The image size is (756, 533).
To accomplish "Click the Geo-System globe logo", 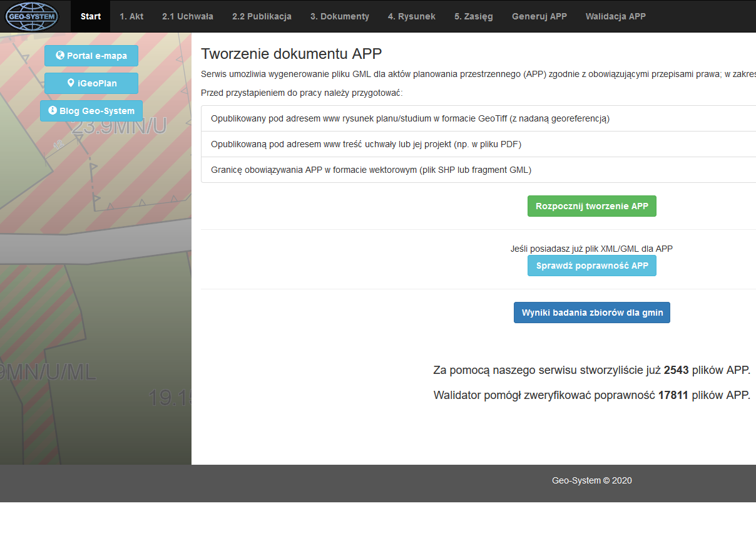I will 31,16.
